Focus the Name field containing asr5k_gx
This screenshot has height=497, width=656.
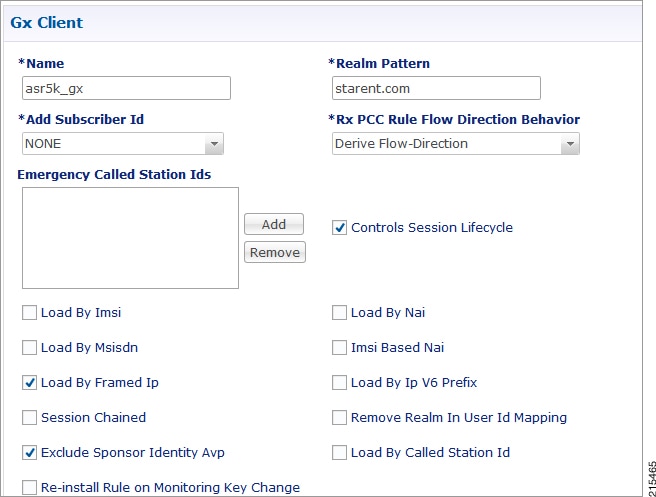pyautogui.click(x=126, y=88)
